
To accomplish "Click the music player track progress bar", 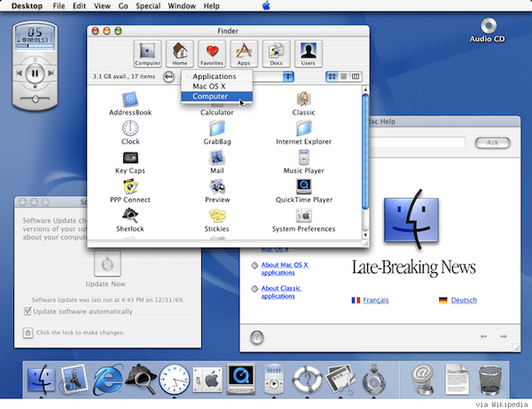I will click(x=35, y=45).
